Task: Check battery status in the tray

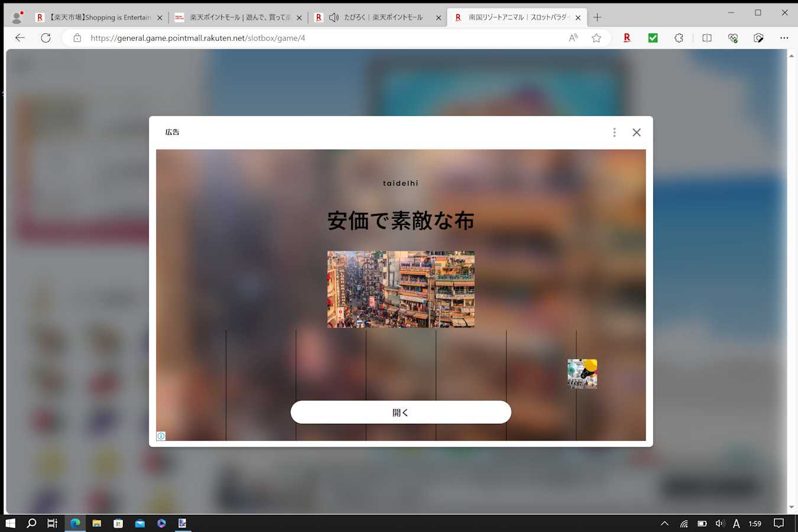Action: [702, 523]
